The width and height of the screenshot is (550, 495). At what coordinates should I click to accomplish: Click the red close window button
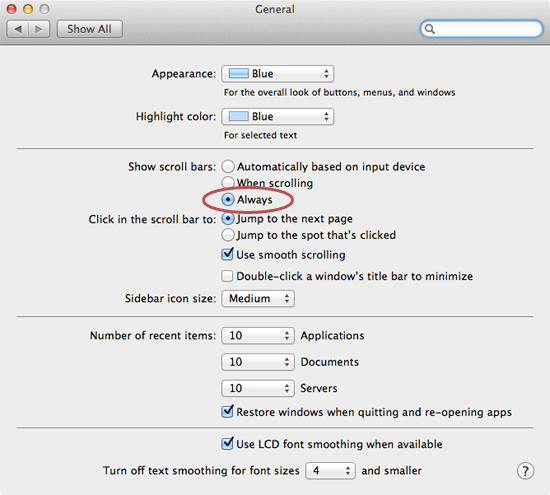click(x=12, y=9)
